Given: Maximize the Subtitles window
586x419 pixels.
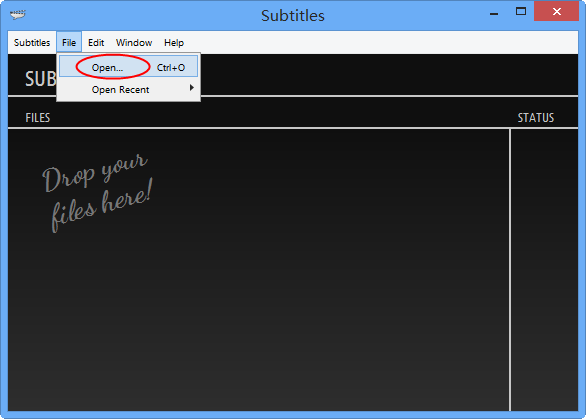Looking at the screenshot, I should coord(521,12).
